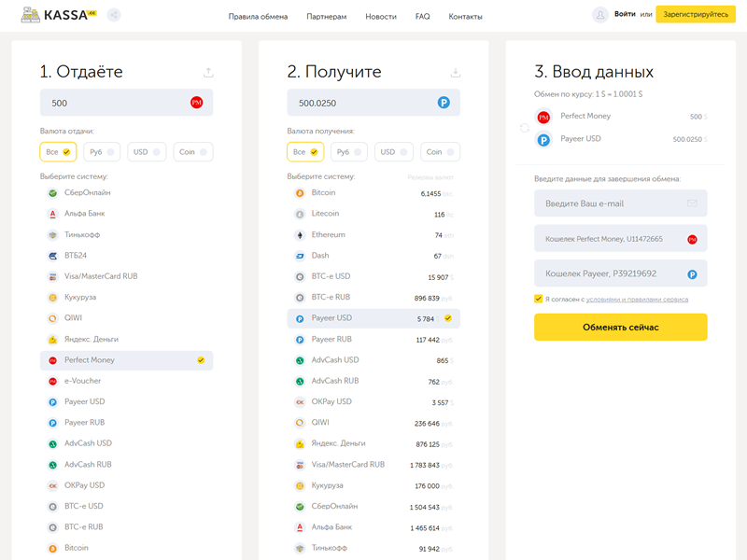The image size is (747, 560).
Task: Toggle the Я согласен agreement checkbox
Action: pos(539,299)
